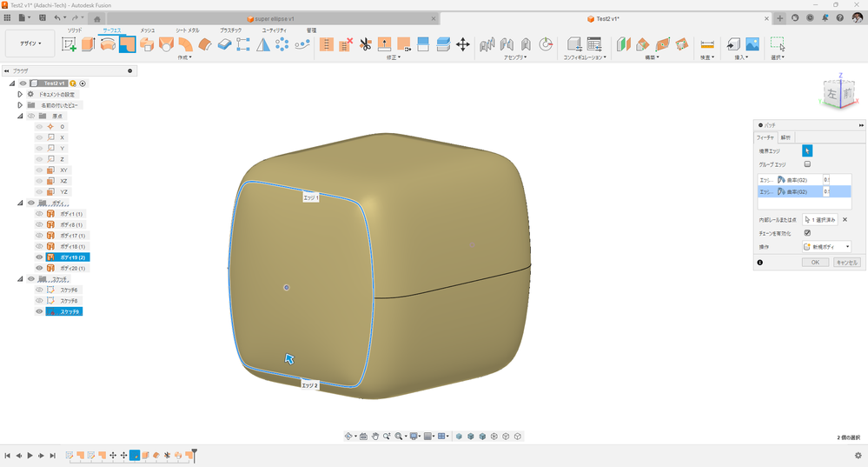Switch to the プラスチック tab
This screenshot has width=868, height=467.
tap(230, 30)
